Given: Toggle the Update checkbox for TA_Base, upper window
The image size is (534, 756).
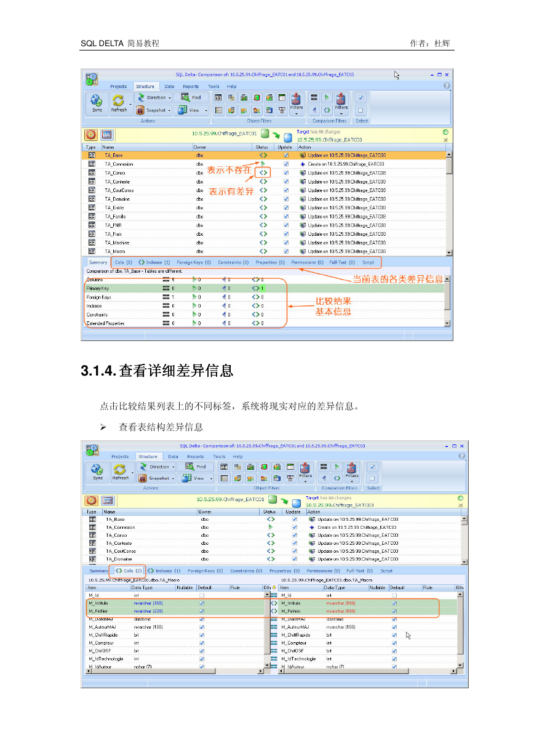Looking at the screenshot, I should (x=285, y=156).
